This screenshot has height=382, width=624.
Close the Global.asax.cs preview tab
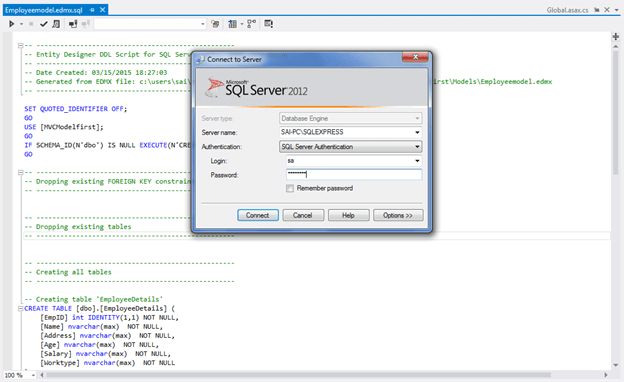click(607, 10)
